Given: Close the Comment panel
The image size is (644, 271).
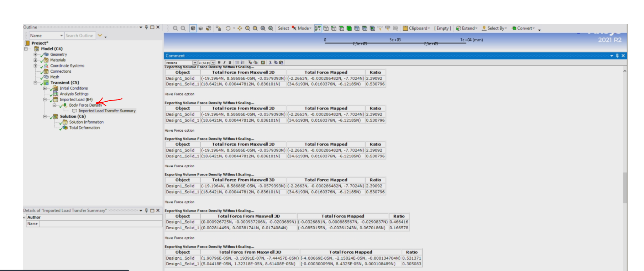Looking at the screenshot, I should [x=623, y=56].
